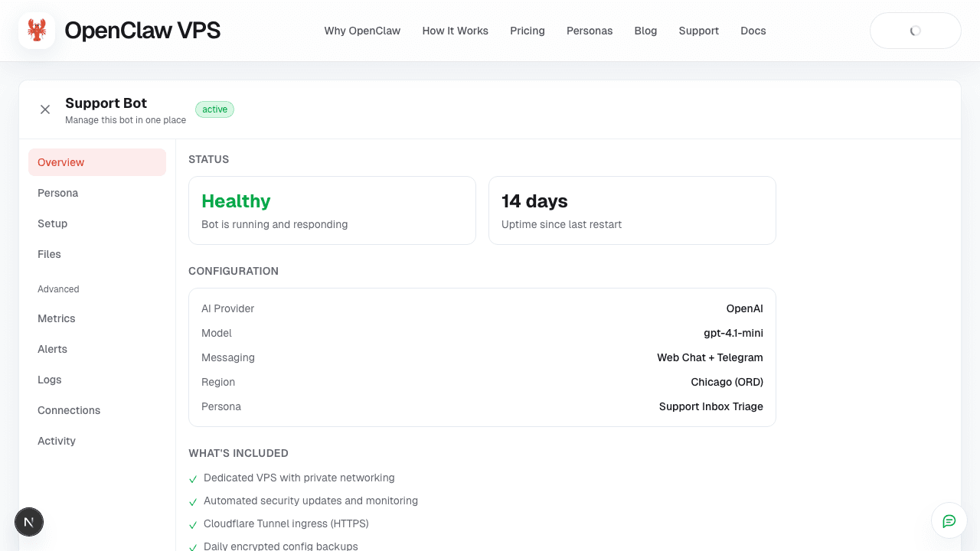980x551 pixels.
Task: Click checkmark beside "Dedicated VPS with private networking"
Action: [x=192, y=479]
